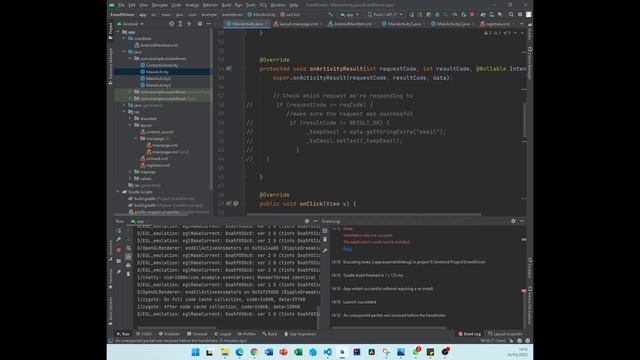Expand the drawable folder
Image resolution: width=640 pixels, height=360 pixels.
(130, 118)
